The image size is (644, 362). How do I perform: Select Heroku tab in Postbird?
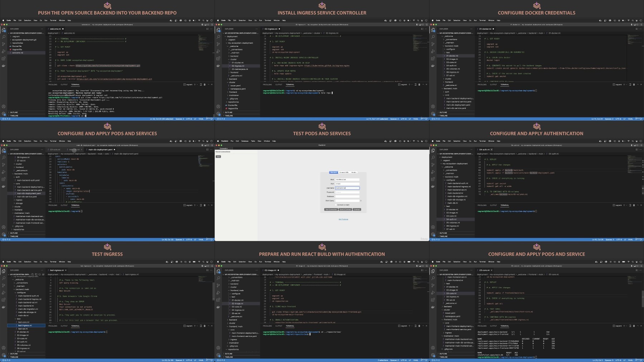[x=354, y=172]
